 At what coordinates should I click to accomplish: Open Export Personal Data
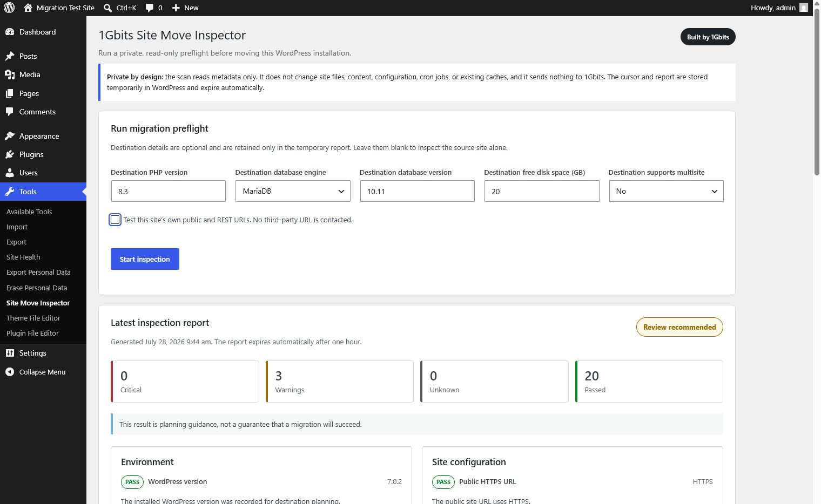click(x=38, y=272)
